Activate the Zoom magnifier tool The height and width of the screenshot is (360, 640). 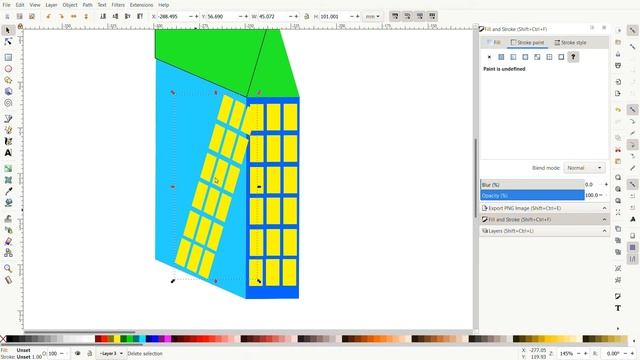(8, 268)
